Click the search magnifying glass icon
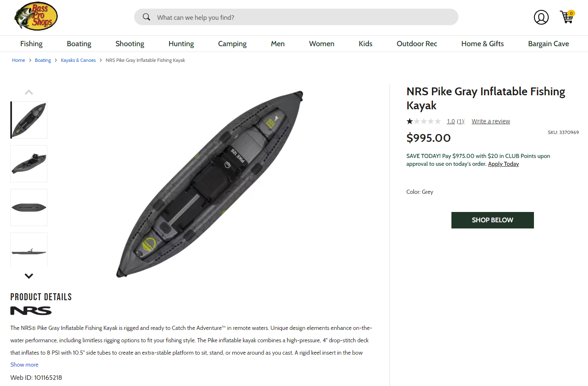The height and width of the screenshot is (386, 588). pos(146,17)
